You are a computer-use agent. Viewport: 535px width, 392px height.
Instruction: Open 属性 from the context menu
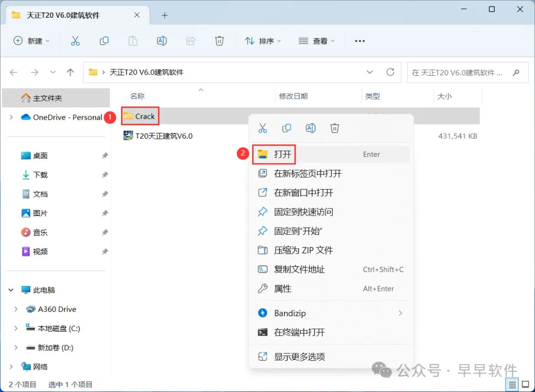point(331,289)
